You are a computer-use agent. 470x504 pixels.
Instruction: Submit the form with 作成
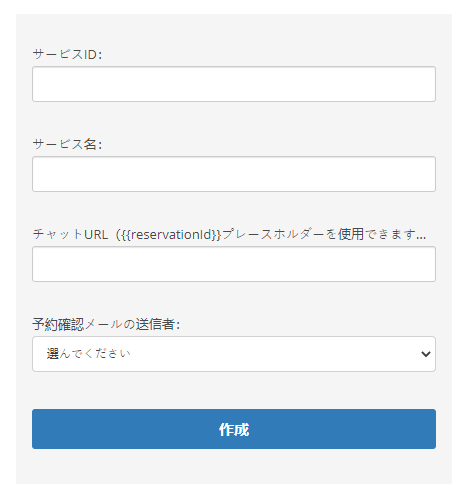click(x=234, y=429)
